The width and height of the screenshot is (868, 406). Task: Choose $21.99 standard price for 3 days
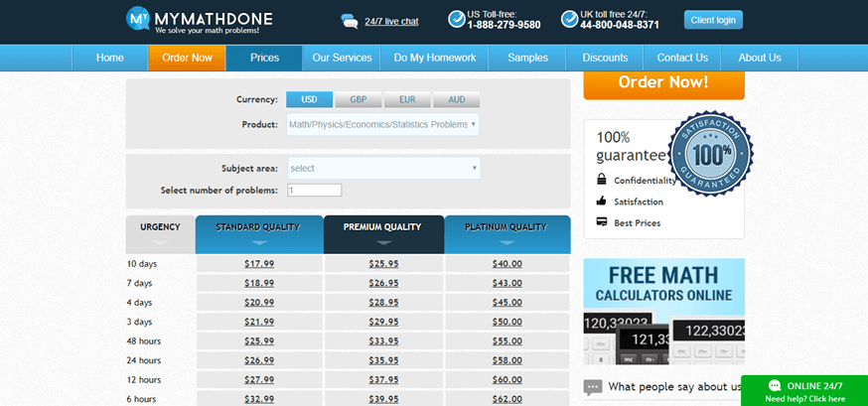[x=259, y=322]
